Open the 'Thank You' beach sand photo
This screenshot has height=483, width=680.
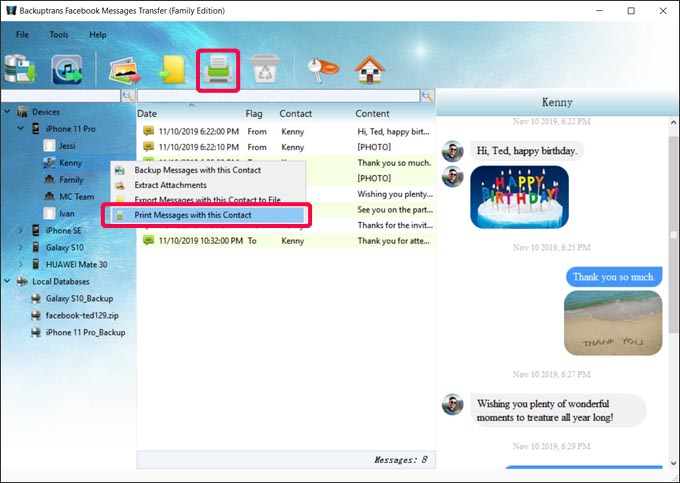click(x=613, y=323)
